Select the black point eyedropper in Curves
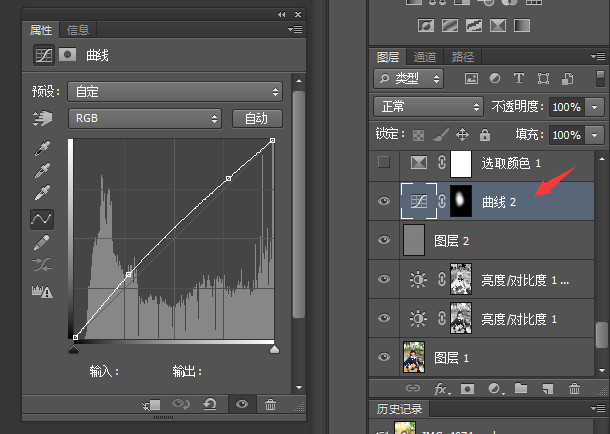 pos(42,148)
